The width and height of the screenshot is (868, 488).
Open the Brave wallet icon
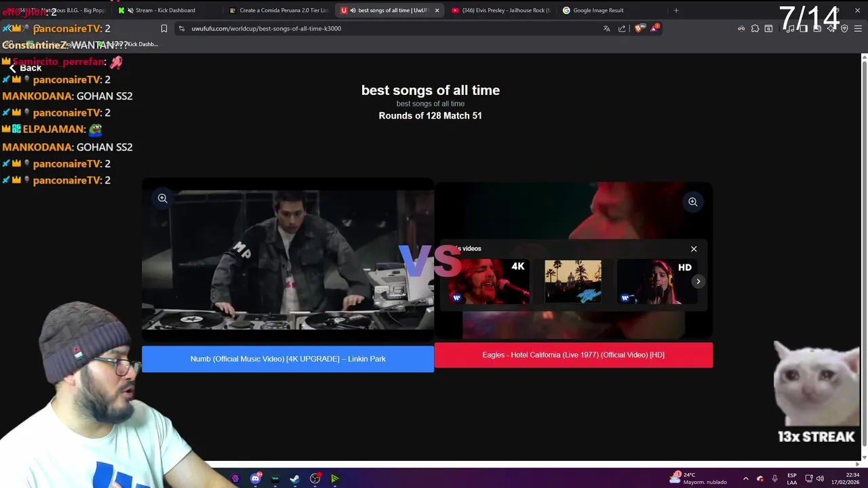pyautogui.click(x=817, y=28)
